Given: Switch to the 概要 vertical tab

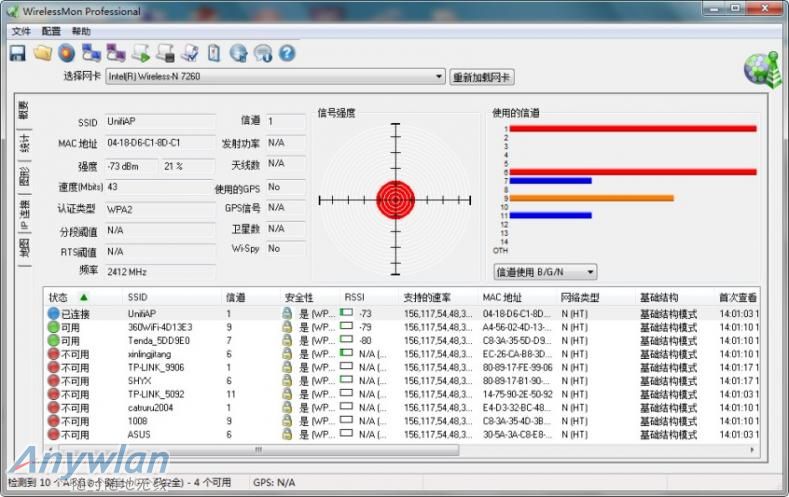Looking at the screenshot, I should click(24, 110).
